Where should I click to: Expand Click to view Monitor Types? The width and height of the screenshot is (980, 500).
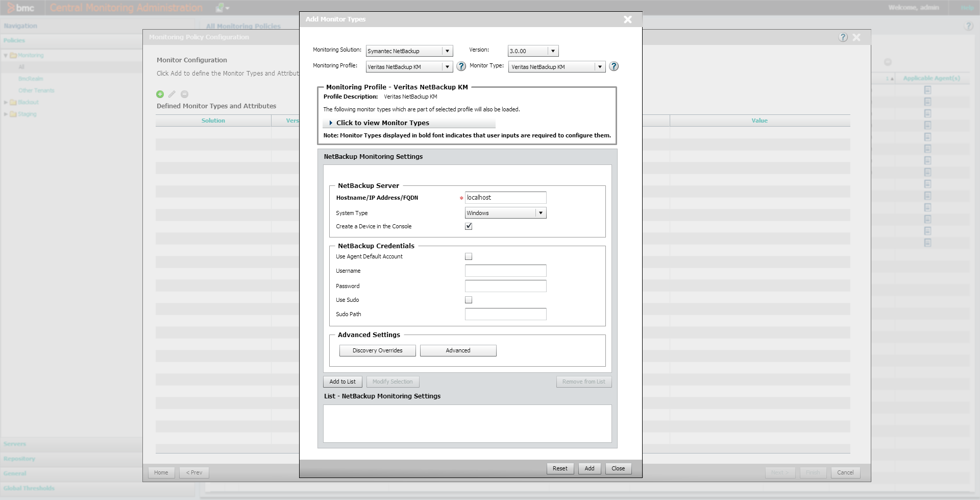click(x=409, y=123)
